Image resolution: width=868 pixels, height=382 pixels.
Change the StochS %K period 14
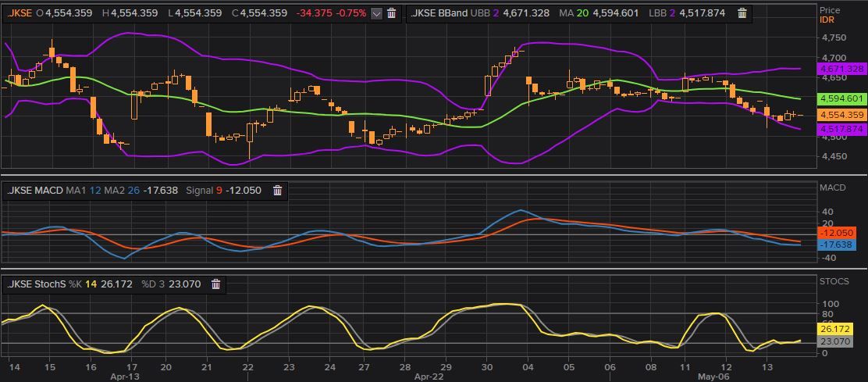click(93, 284)
